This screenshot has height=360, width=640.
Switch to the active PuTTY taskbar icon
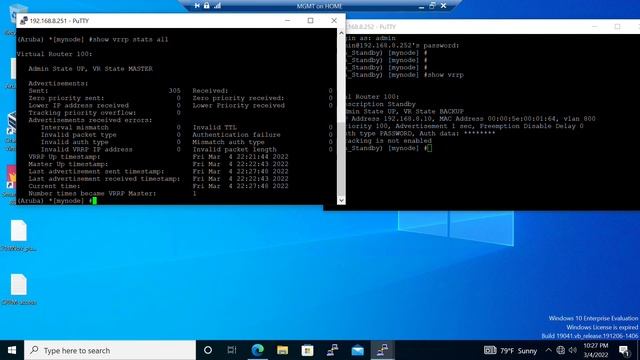[382, 350]
